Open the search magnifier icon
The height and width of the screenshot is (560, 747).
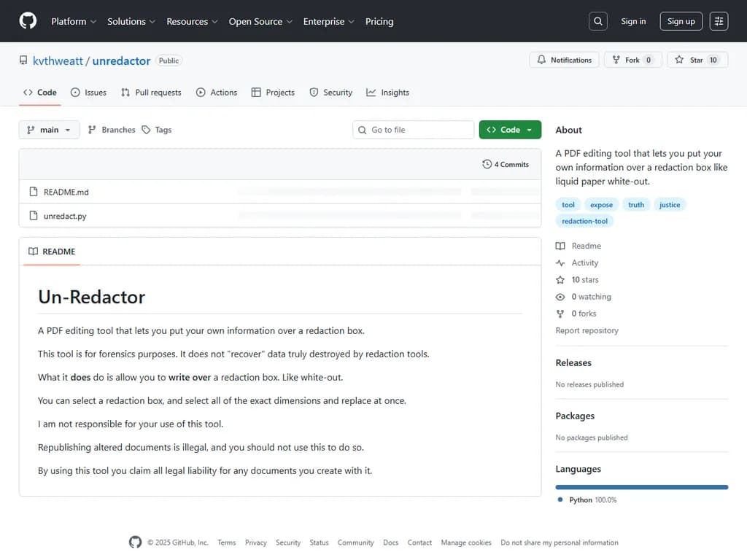tap(598, 21)
